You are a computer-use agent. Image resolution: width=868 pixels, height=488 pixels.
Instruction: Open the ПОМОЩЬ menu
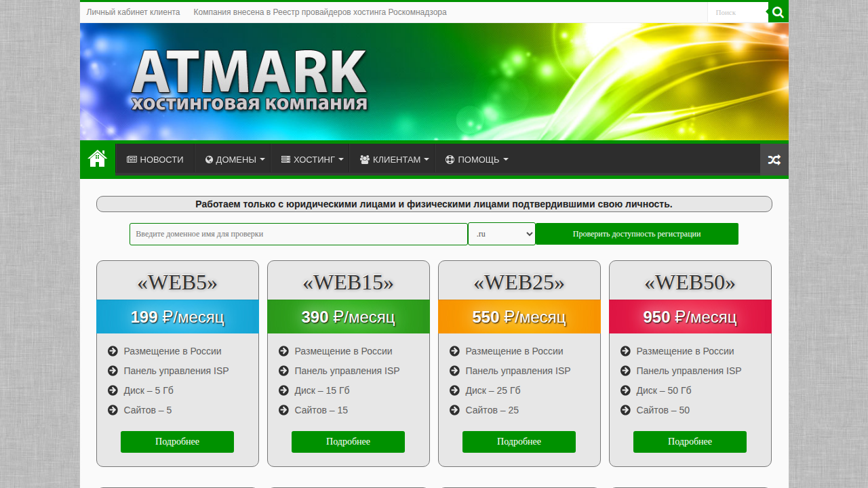tap(477, 160)
